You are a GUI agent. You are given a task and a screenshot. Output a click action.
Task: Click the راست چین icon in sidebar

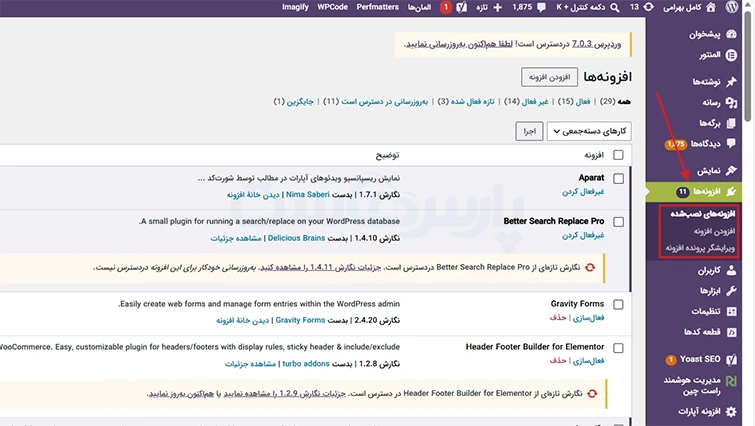point(731,381)
